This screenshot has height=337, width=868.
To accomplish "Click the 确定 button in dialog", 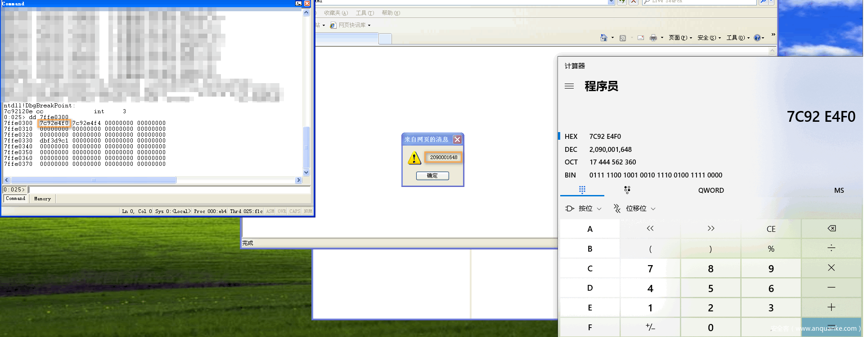I will [432, 176].
